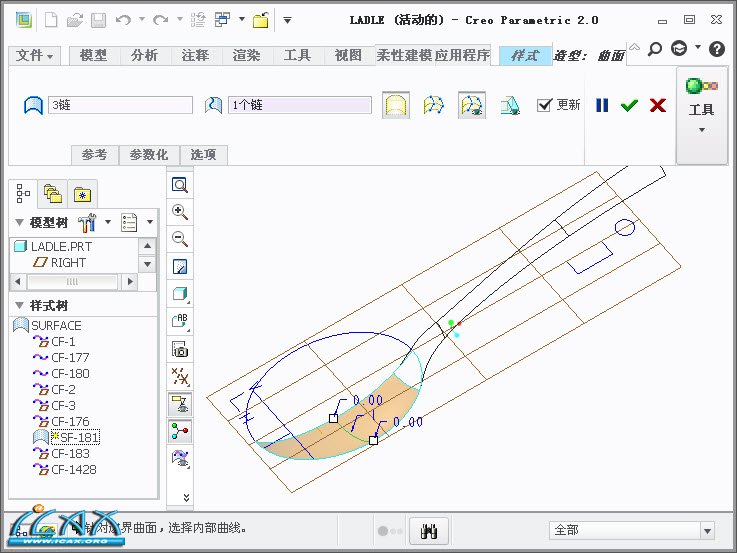
Task: Open the 参数化 tab
Action: tap(150, 155)
